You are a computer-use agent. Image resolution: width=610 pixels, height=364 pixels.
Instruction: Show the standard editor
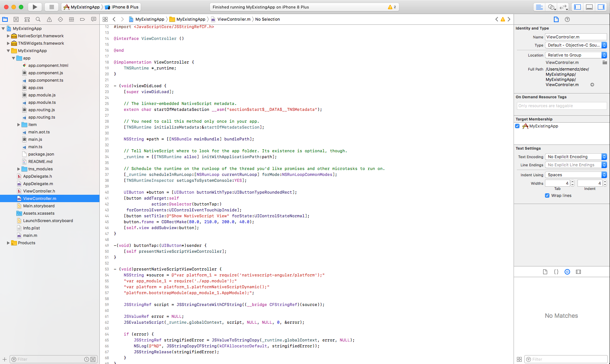[539, 7]
